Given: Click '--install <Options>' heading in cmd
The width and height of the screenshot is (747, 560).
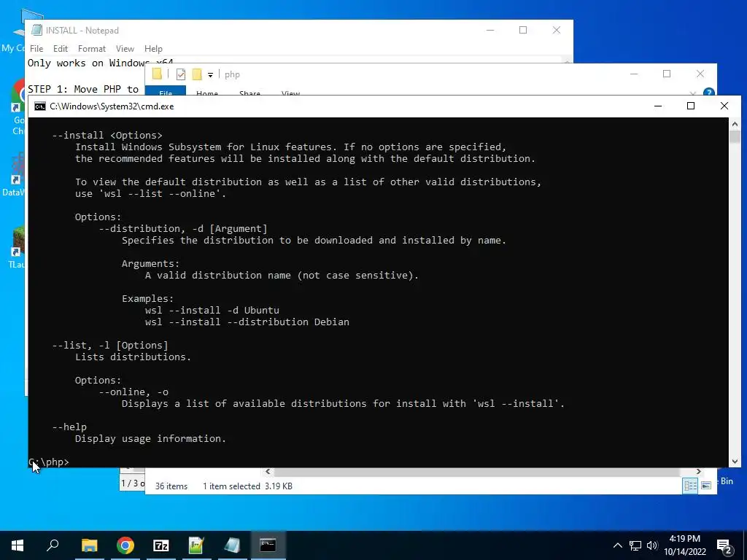Looking at the screenshot, I should pos(107,135).
